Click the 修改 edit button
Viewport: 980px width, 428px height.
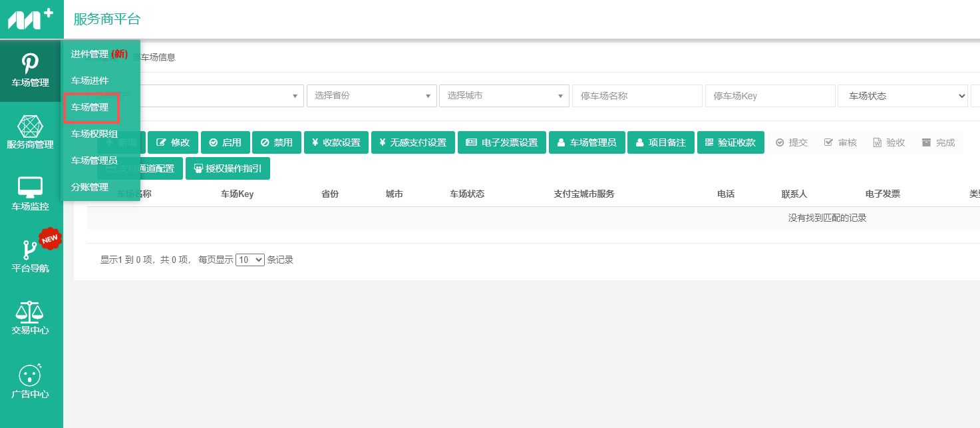coord(173,142)
